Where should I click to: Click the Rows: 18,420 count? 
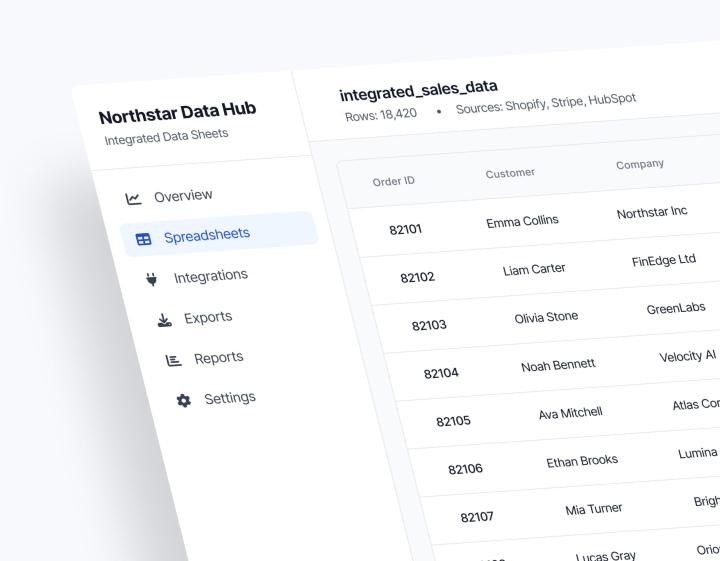tap(381, 114)
